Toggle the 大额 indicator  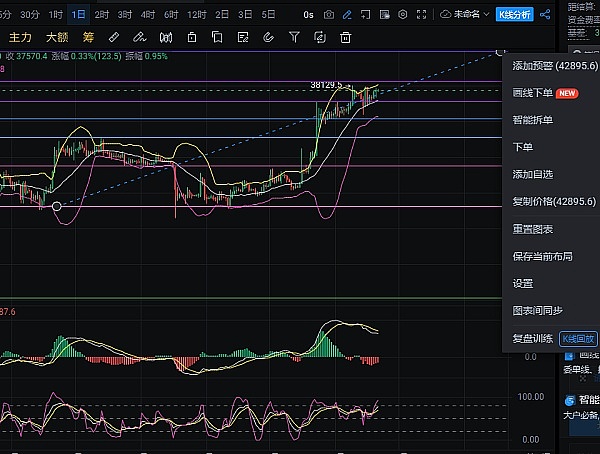[x=59, y=37]
